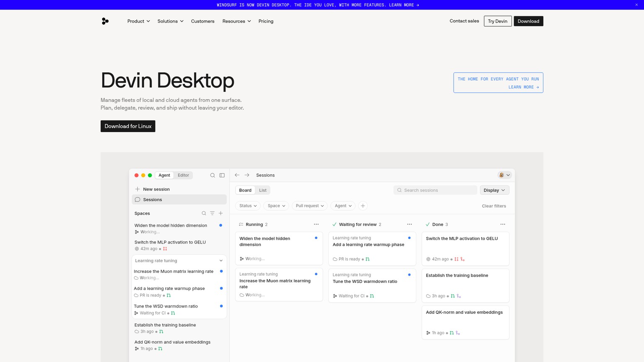Click Clear filters
Image resolution: width=644 pixels, height=362 pixels.
(x=494, y=206)
